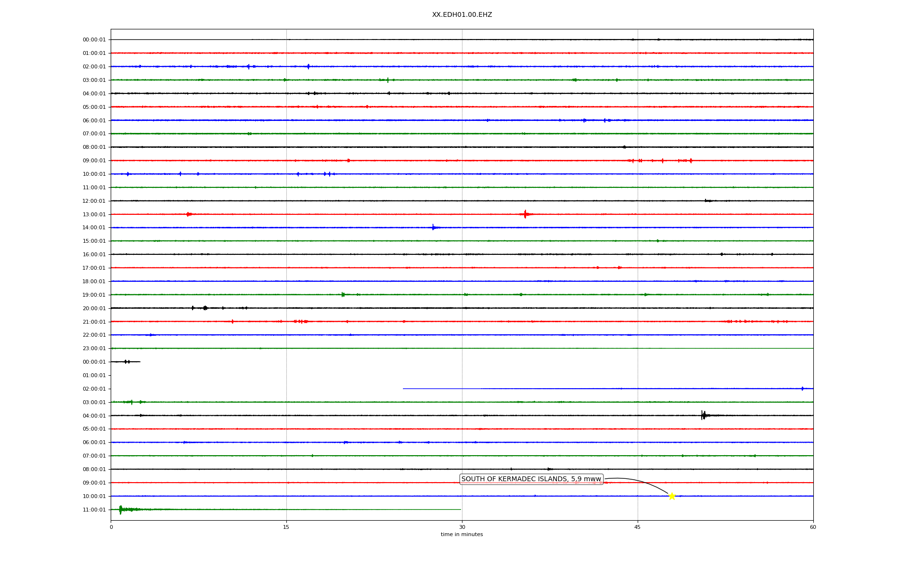Click the black spike near minute 51, lower half
This screenshot has height=578, width=924.
(x=703, y=415)
